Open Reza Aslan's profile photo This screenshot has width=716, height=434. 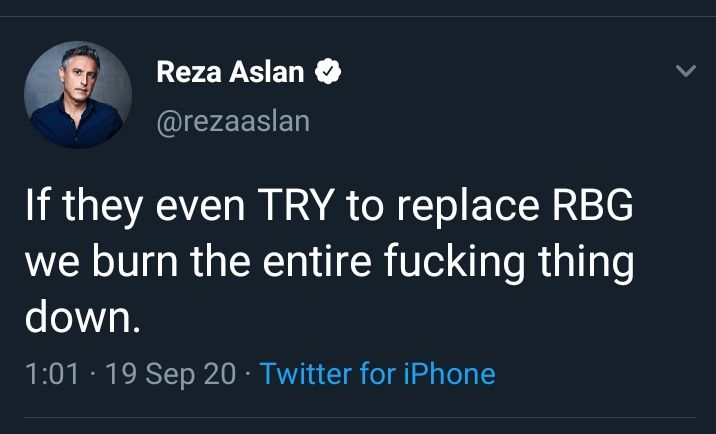pos(77,95)
